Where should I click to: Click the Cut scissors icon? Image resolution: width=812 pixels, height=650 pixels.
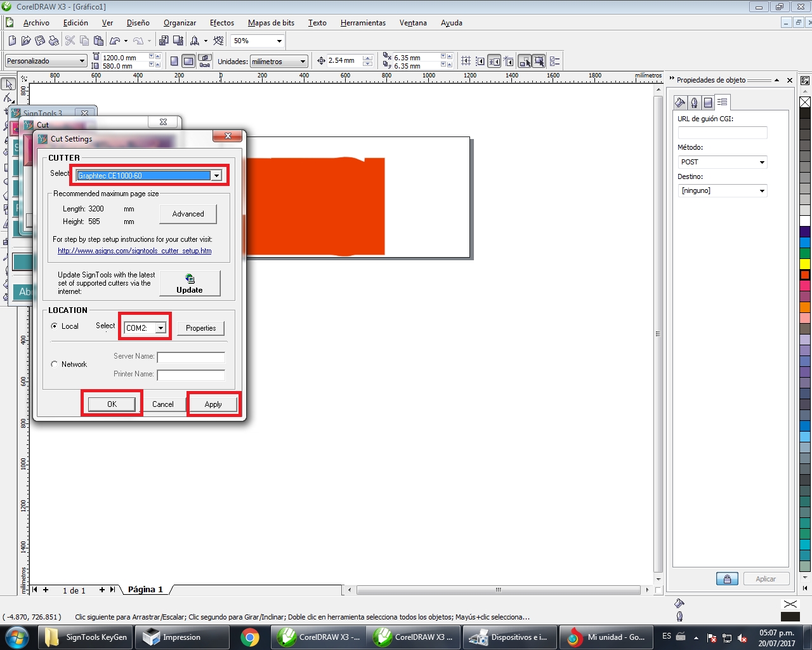(70, 41)
